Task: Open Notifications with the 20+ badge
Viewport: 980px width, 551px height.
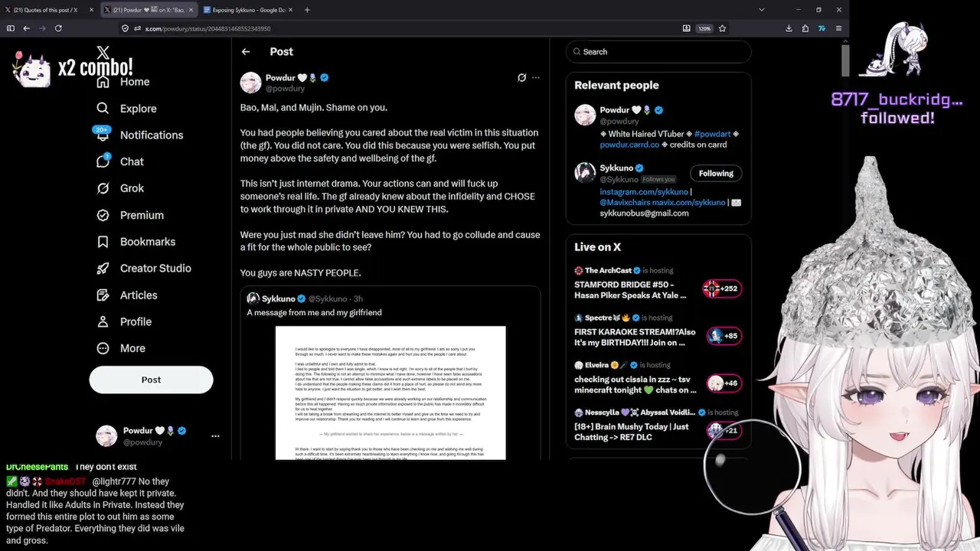Action: 140,135
